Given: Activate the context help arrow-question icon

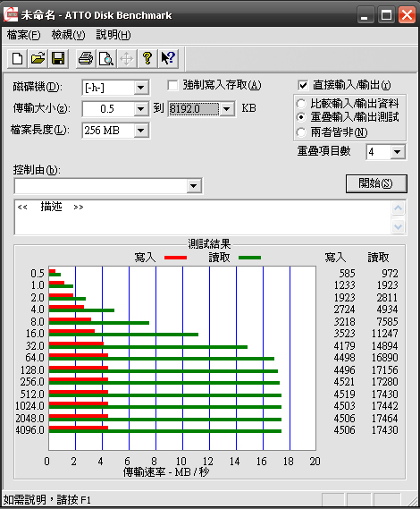Looking at the screenshot, I should coord(168,59).
